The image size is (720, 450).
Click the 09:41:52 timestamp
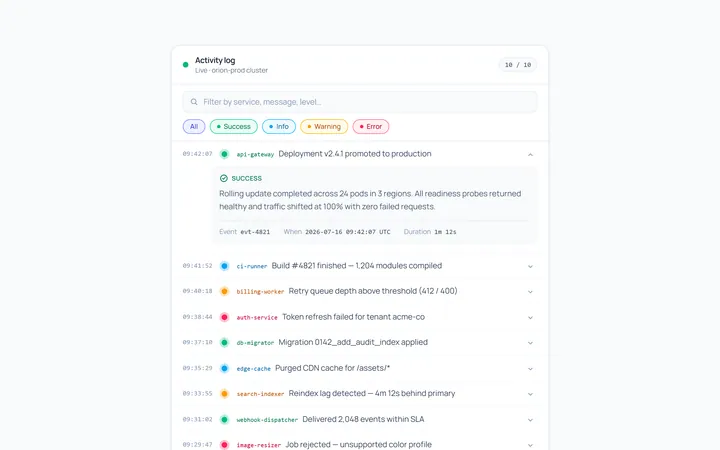pyautogui.click(x=197, y=266)
